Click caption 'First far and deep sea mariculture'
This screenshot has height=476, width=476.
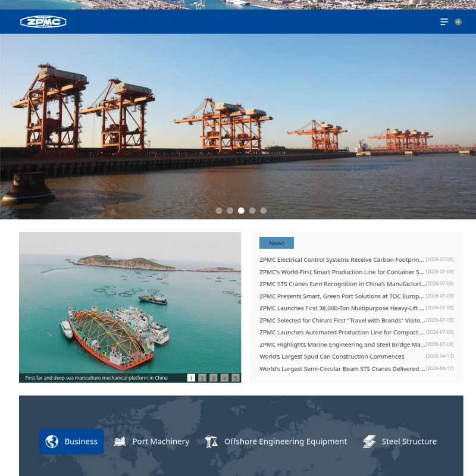tap(96, 378)
